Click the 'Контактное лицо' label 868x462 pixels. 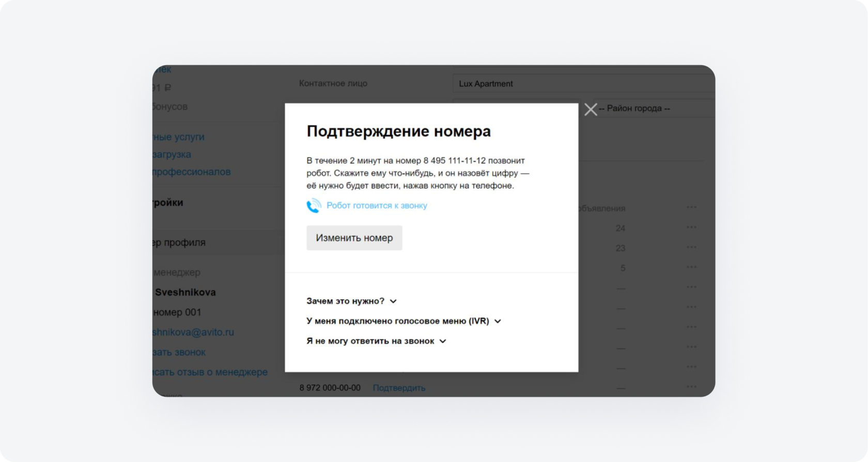333,84
